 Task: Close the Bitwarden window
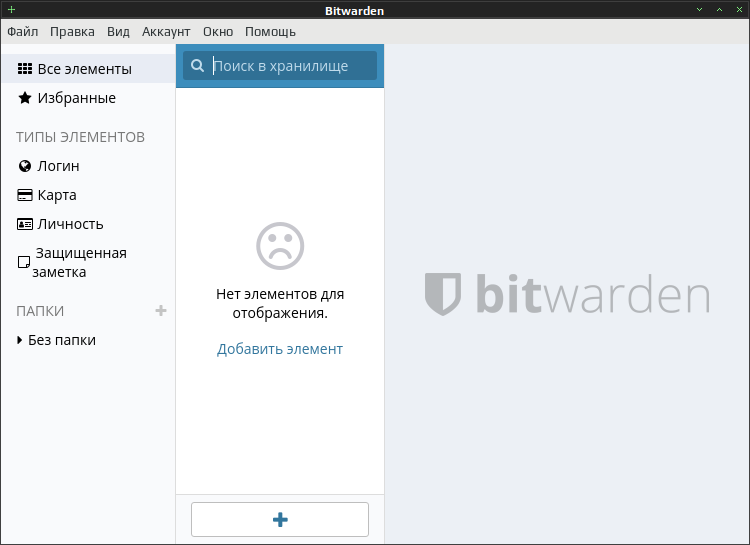click(x=739, y=10)
